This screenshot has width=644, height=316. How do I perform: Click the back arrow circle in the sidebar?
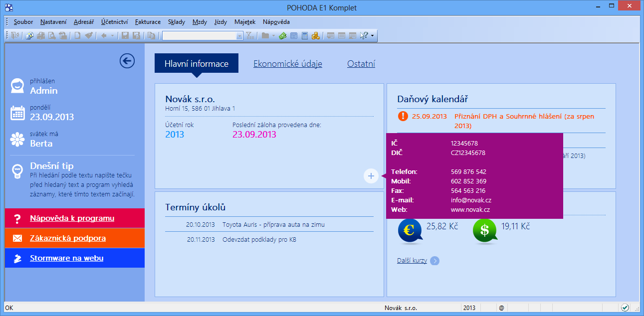tap(127, 61)
